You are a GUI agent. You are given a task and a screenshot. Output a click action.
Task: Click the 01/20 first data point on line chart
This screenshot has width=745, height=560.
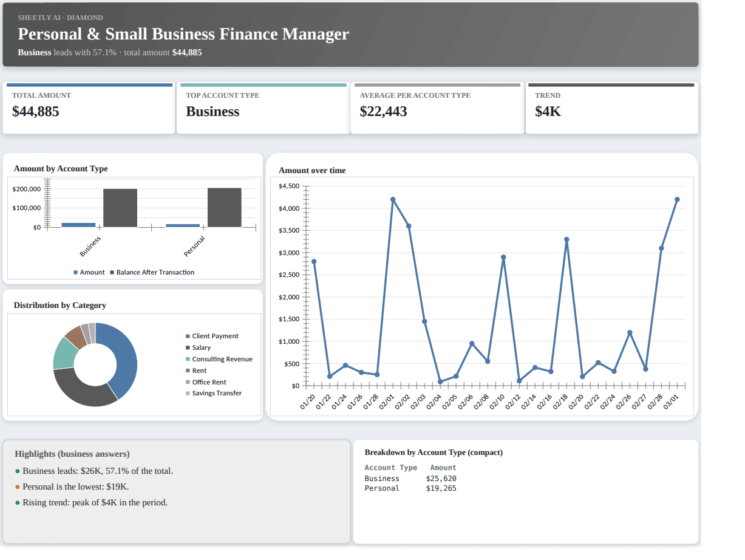(314, 262)
